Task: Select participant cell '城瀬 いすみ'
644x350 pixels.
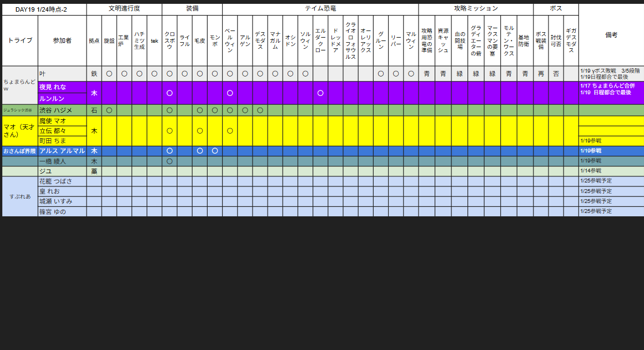Action: (x=62, y=201)
